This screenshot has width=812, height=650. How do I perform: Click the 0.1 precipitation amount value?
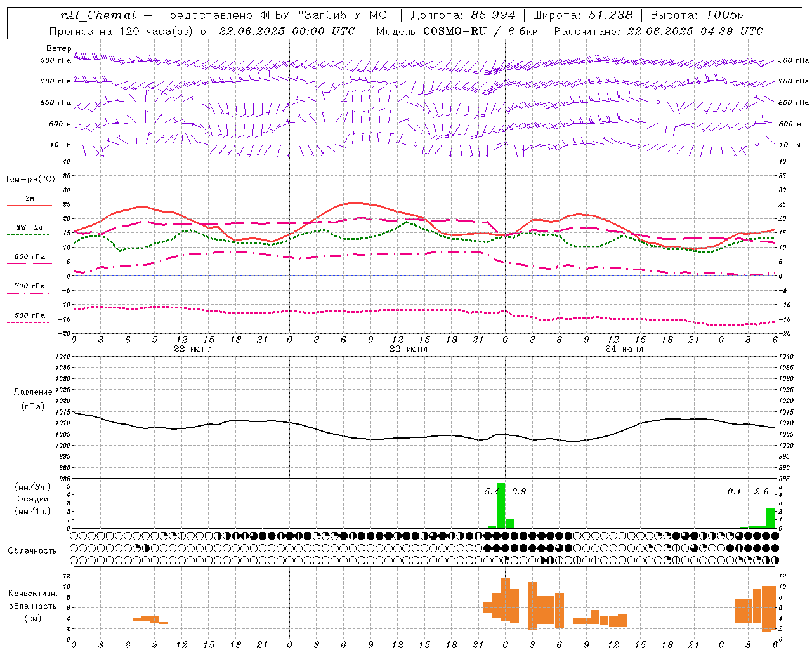[734, 491]
